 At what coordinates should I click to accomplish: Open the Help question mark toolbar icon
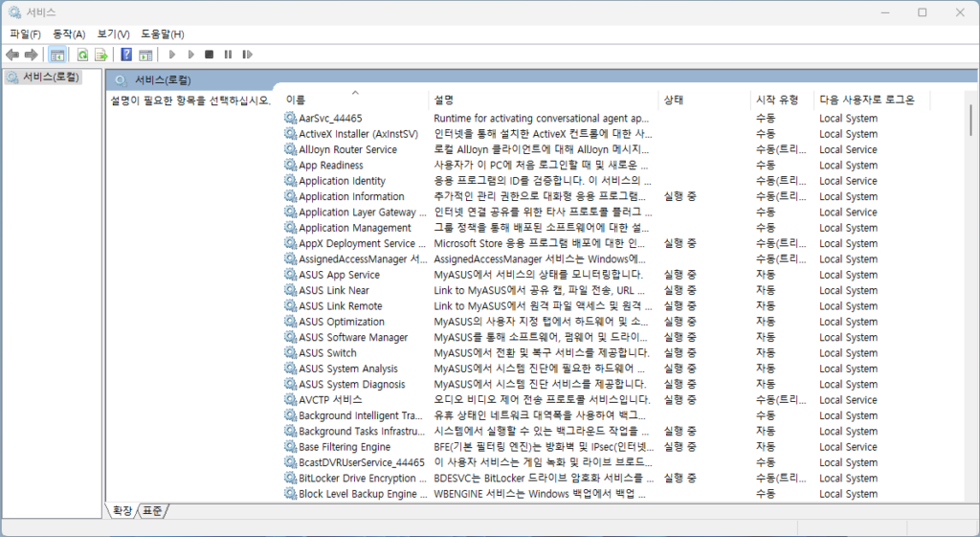[126, 55]
